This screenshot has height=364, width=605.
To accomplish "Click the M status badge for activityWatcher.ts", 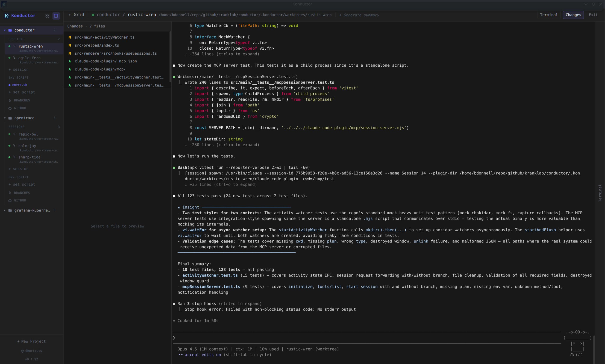I will point(70,37).
